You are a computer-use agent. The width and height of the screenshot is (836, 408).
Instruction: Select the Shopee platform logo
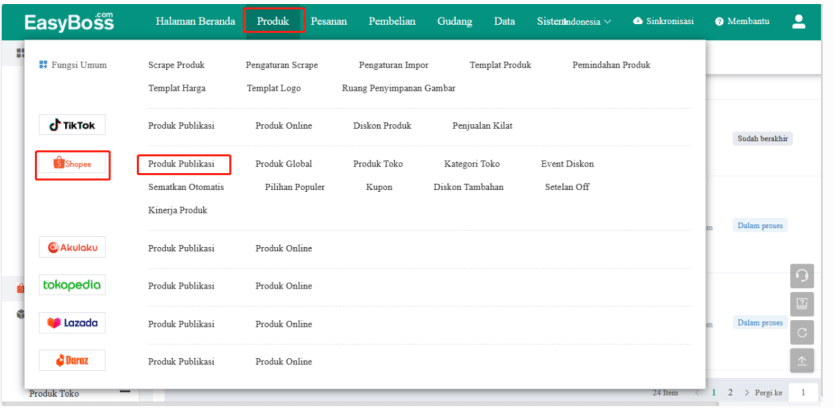pyautogui.click(x=73, y=164)
